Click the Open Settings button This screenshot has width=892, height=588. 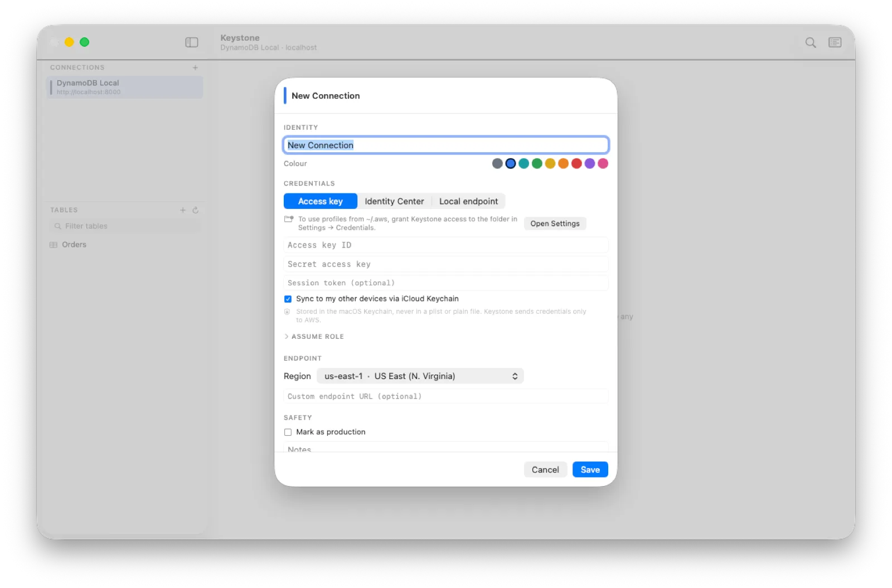coord(555,223)
